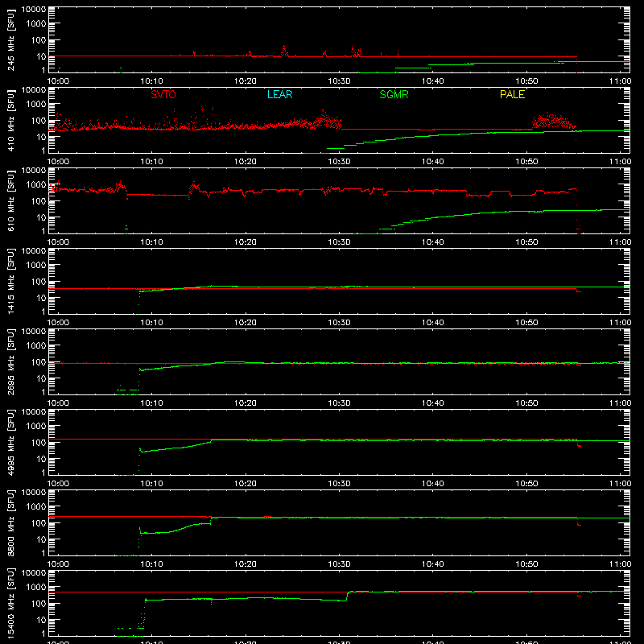
Task: Select the 4995 MHz [SFU] axis title
Action: tap(11, 442)
